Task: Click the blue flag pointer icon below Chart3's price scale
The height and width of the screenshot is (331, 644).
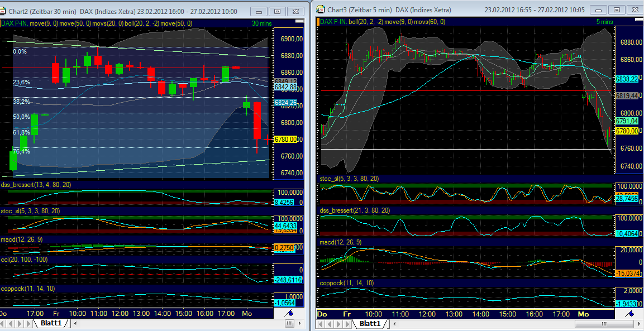Action: point(629,314)
